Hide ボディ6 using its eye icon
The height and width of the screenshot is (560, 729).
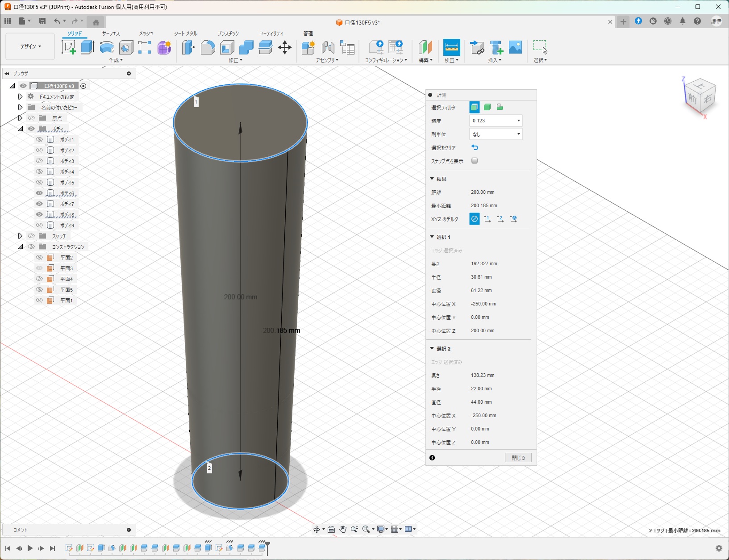39,193
